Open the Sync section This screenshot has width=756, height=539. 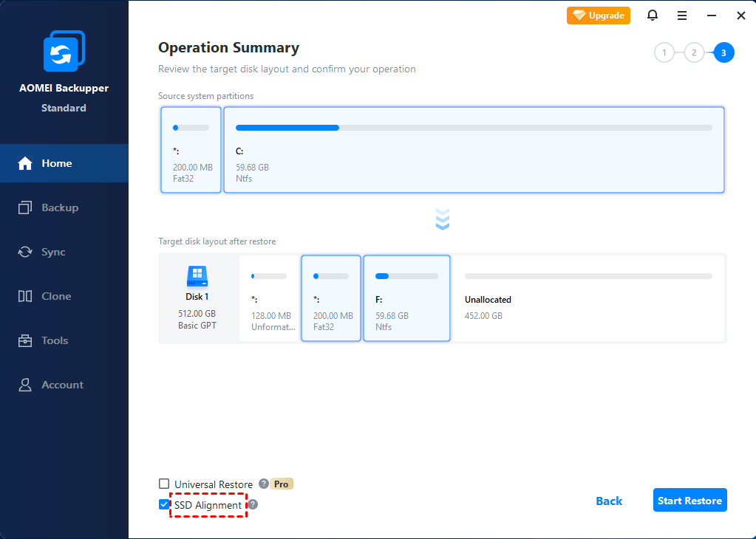click(x=64, y=252)
